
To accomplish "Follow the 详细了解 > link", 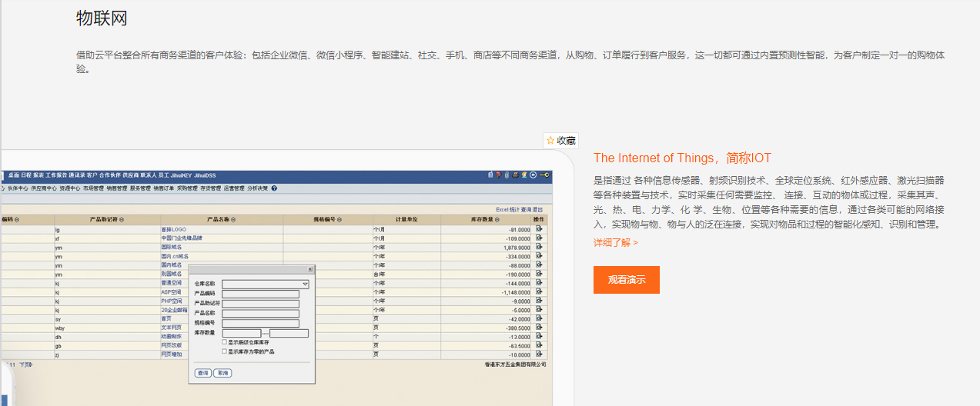I will [615, 242].
